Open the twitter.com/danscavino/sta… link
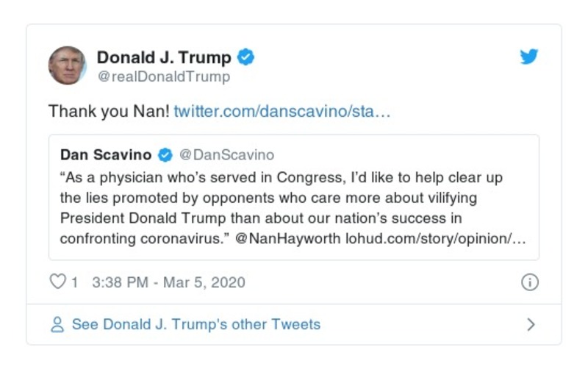Screen dimensions: 588x369 coord(282,112)
